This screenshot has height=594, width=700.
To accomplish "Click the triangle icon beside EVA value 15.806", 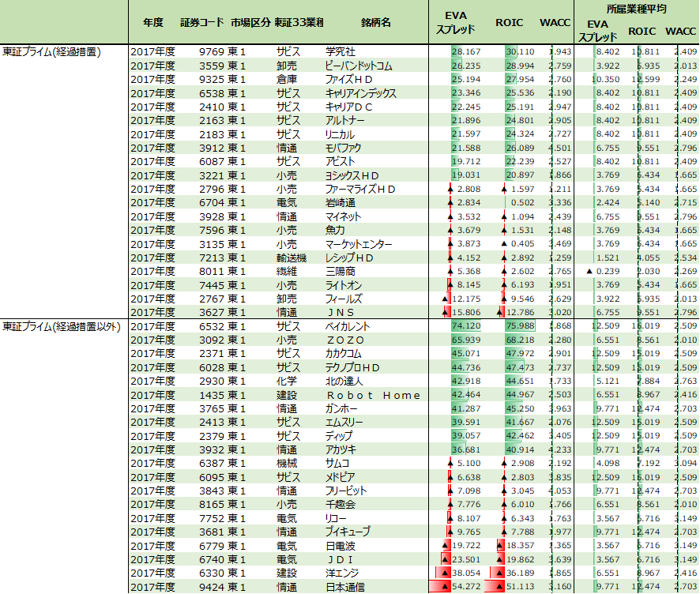I will (x=446, y=313).
